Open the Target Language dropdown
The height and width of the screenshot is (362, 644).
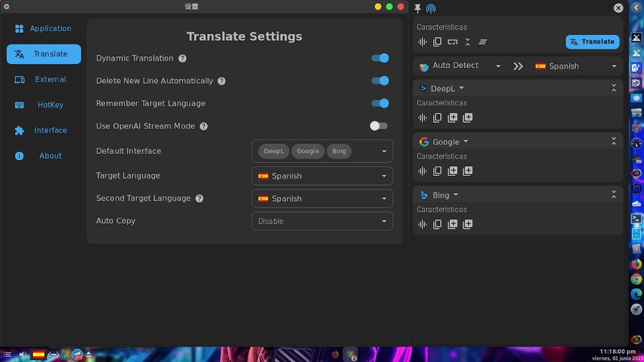coord(322,176)
